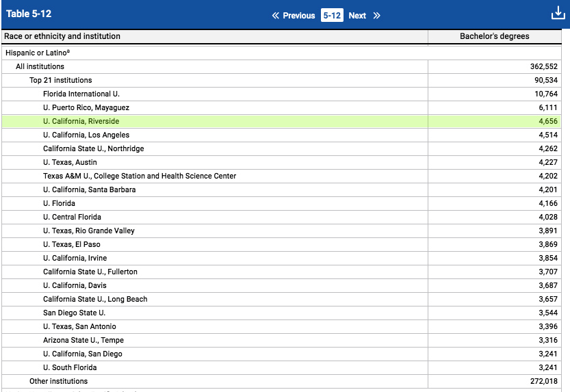Viewport: 570px width, 392px height.
Task: Select the U. California, Santa Barbara row
Action: point(281,190)
